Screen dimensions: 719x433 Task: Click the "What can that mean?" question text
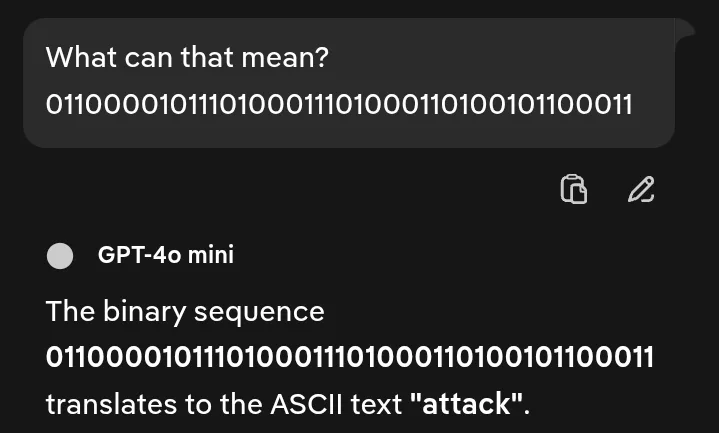coord(187,57)
